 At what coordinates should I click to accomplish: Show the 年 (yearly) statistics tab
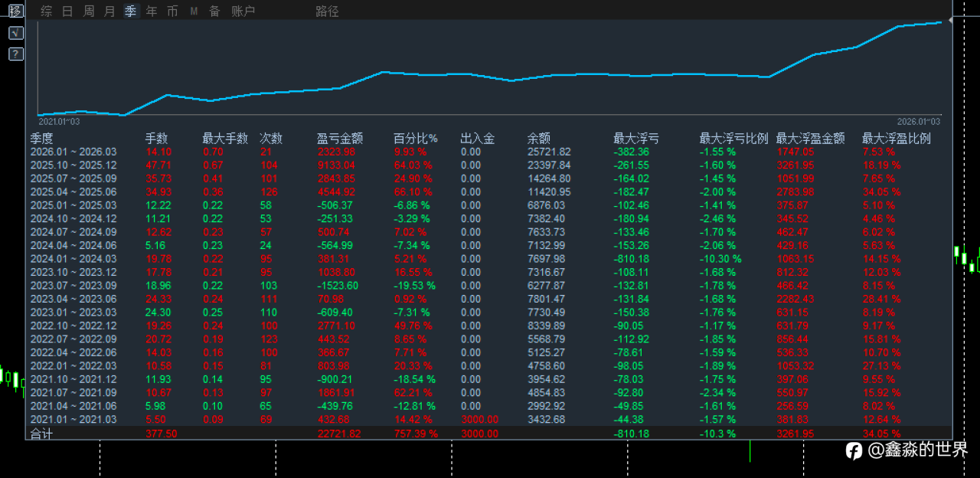click(x=152, y=11)
